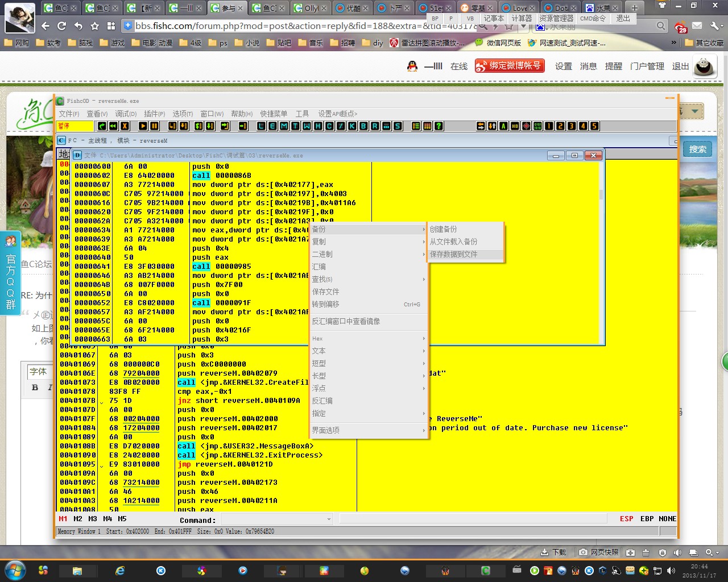The width and height of the screenshot is (728, 582).
Task: Click the 搜索 search button on forum
Action: 697,149
